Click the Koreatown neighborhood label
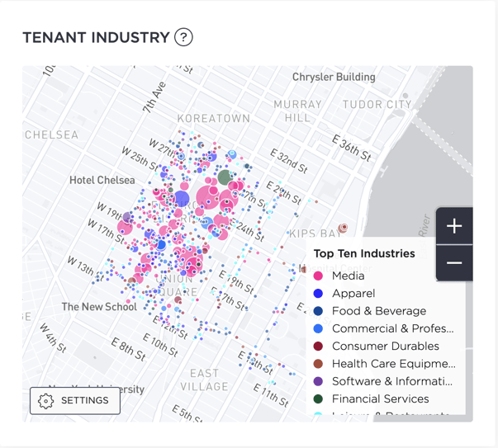The image size is (498, 448). (214, 119)
